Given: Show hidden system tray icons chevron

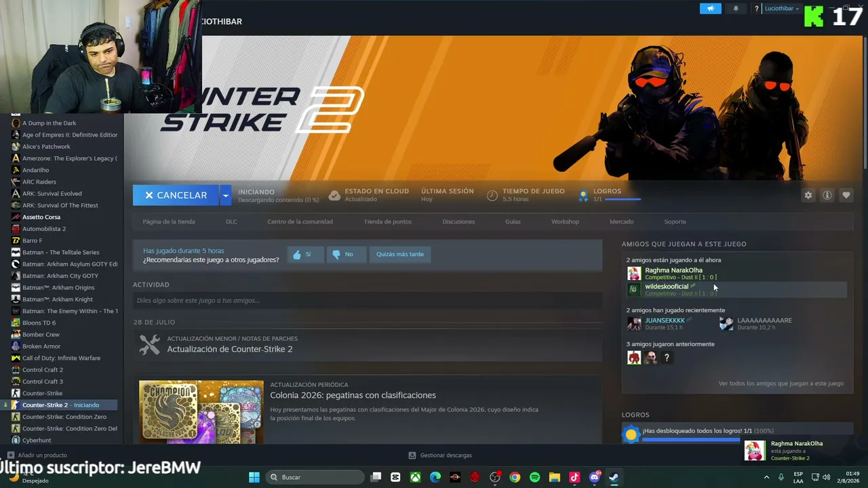Looking at the screenshot, I should click(x=766, y=477).
